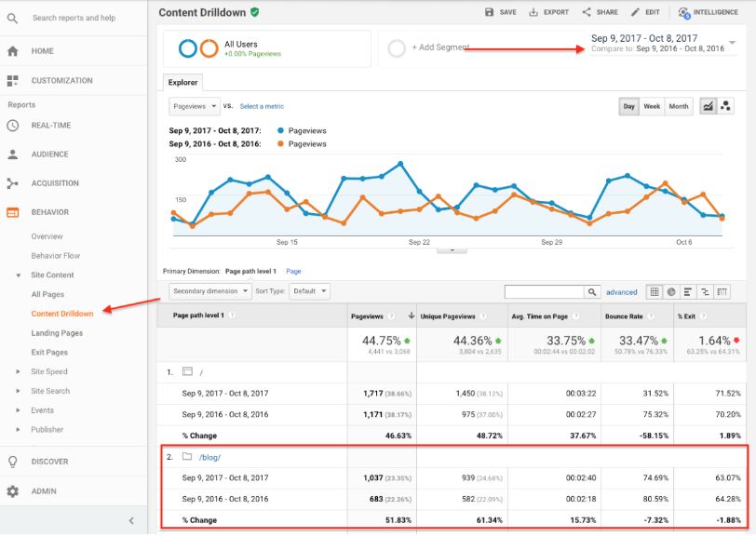This screenshot has width=756, height=537.
Task: Expand the Events section
Action: (19, 410)
